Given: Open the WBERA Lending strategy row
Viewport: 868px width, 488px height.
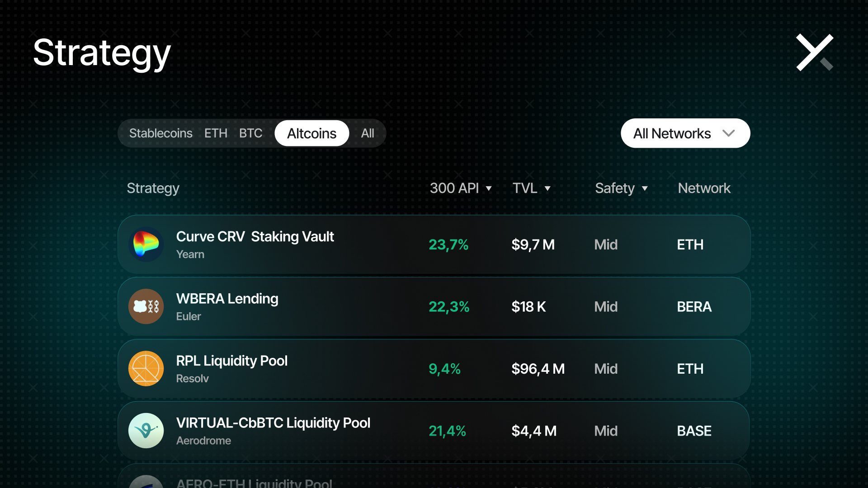Looking at the screenshot, I should pos(227,299).
